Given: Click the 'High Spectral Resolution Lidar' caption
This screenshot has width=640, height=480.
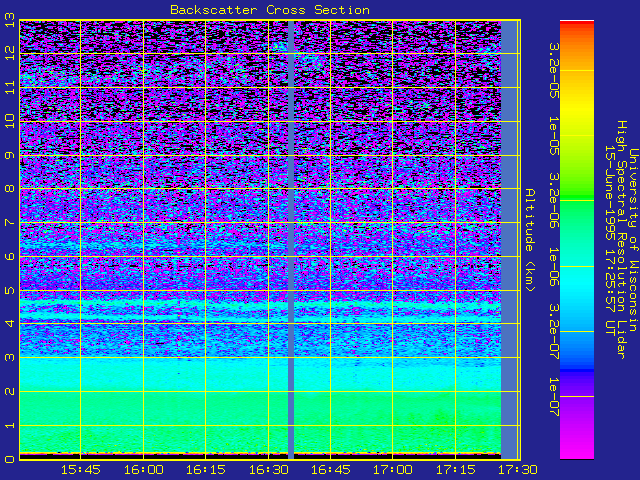Looking at the screenshot, I should pos(622,240).
